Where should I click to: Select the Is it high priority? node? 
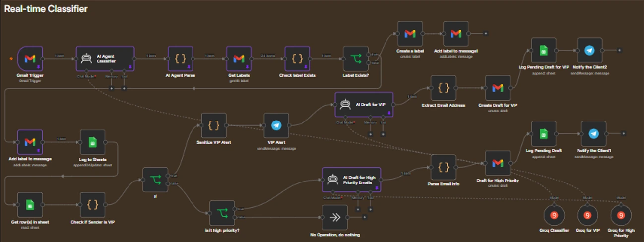click(x=222, y=213)
